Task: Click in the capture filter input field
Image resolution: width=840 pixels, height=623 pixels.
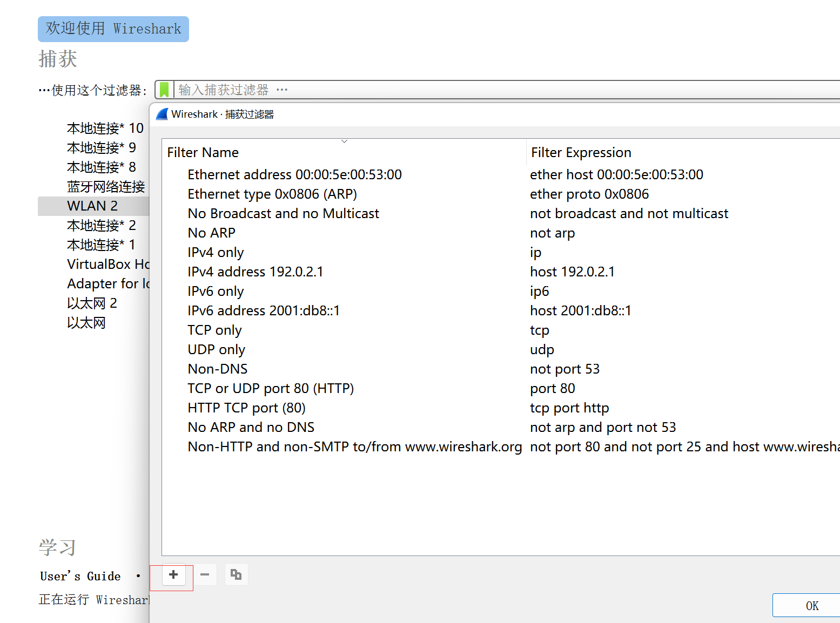Action: 508,90
